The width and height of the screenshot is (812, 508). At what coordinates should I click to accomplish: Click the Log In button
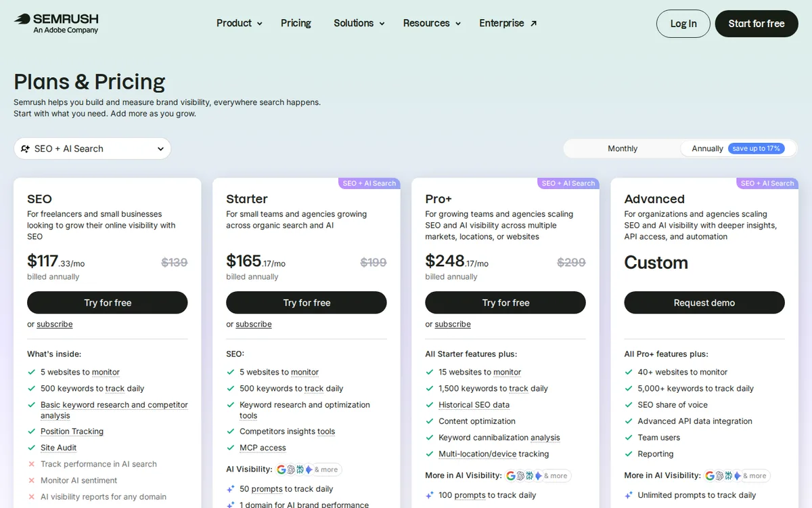click(x=683, y=24)
